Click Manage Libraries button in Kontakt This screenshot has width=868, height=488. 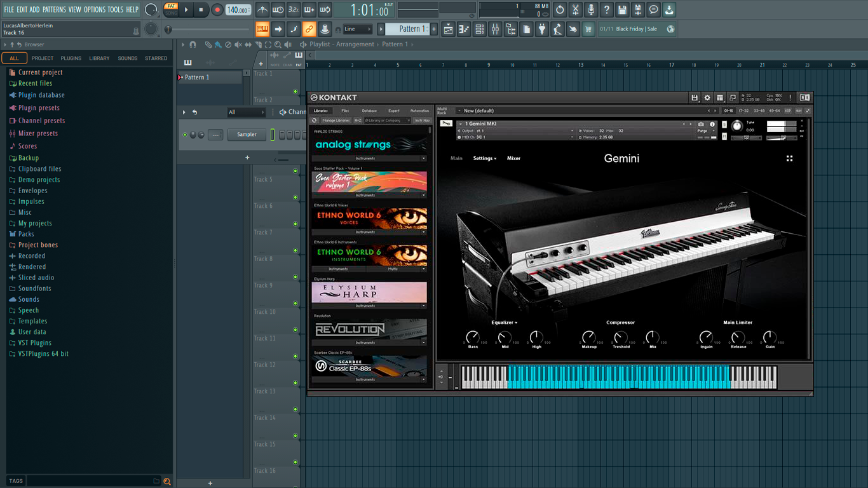click(336, 120)
